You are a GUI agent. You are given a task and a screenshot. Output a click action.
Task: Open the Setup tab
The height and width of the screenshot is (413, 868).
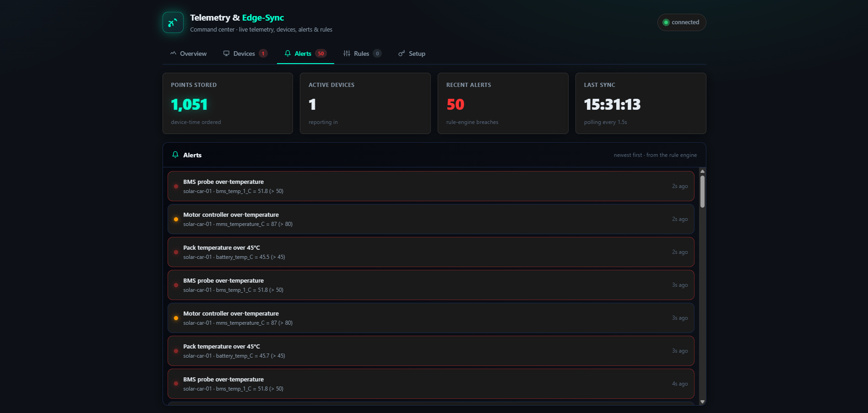tap(412, 54)
